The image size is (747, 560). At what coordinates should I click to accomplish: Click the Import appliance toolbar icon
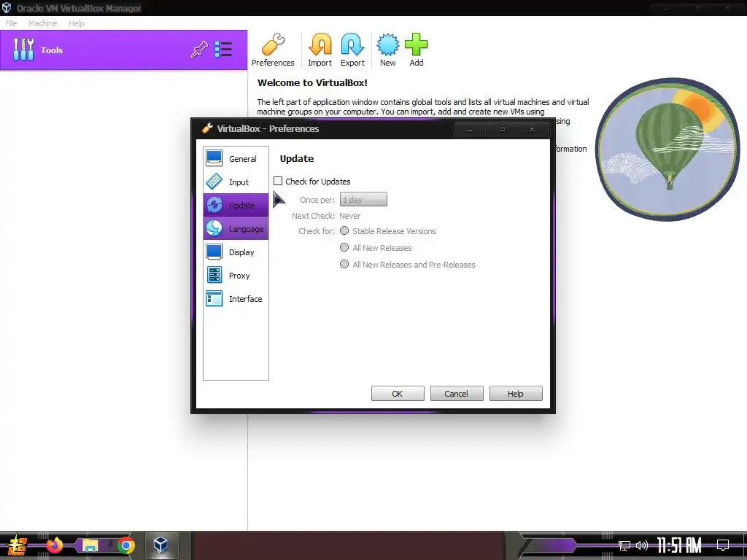tap(320, 50)
